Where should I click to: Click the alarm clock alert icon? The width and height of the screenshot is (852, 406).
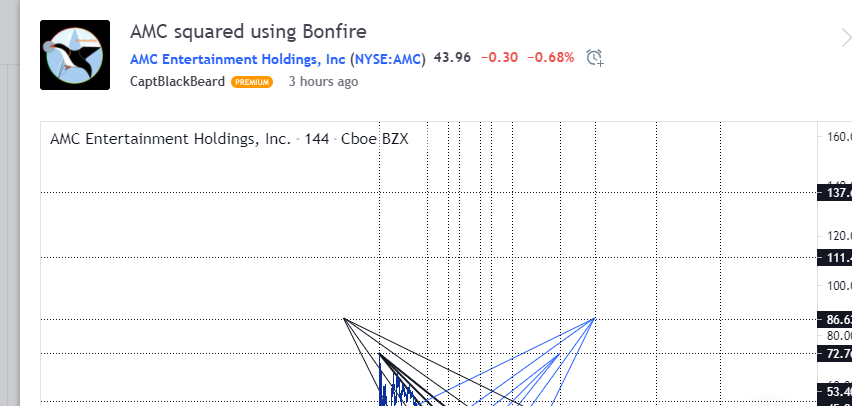coord(595,58)
